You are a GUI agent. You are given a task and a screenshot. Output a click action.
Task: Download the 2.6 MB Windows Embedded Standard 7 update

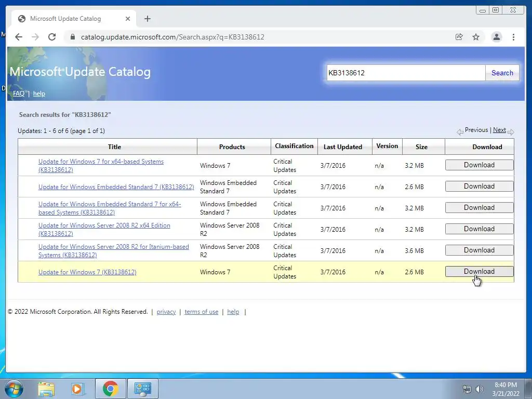[479, 187]
